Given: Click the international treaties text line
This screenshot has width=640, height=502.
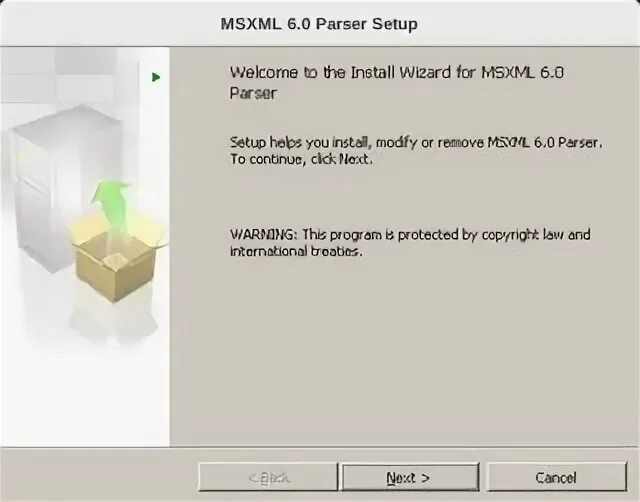Looking at the screenshot, I should pos(296,251).
